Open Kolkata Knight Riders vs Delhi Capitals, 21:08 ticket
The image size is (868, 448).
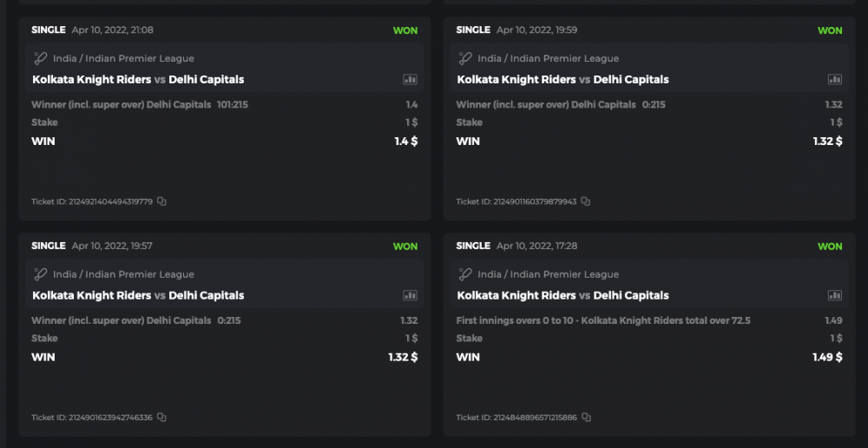[138, 79]
